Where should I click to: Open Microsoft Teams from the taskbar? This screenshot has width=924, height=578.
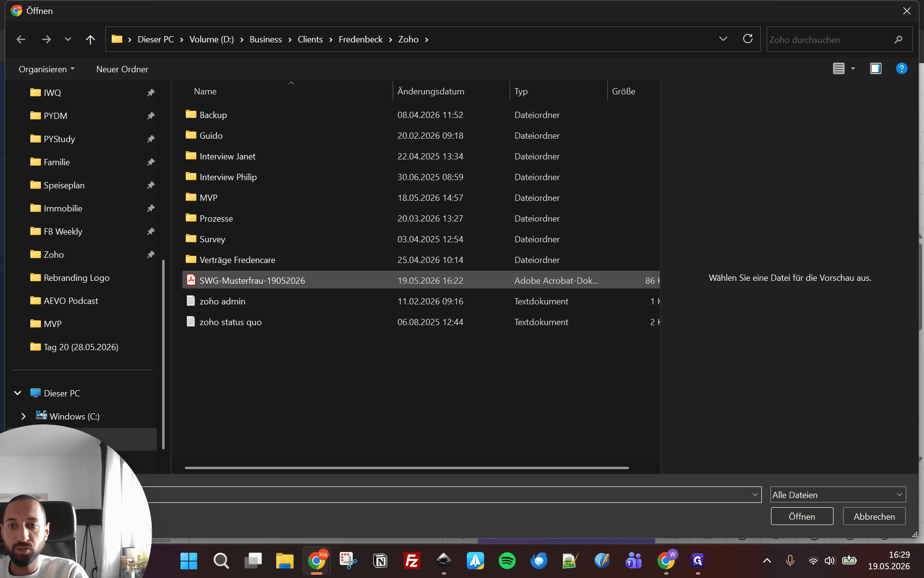click(x=633, y=561)
